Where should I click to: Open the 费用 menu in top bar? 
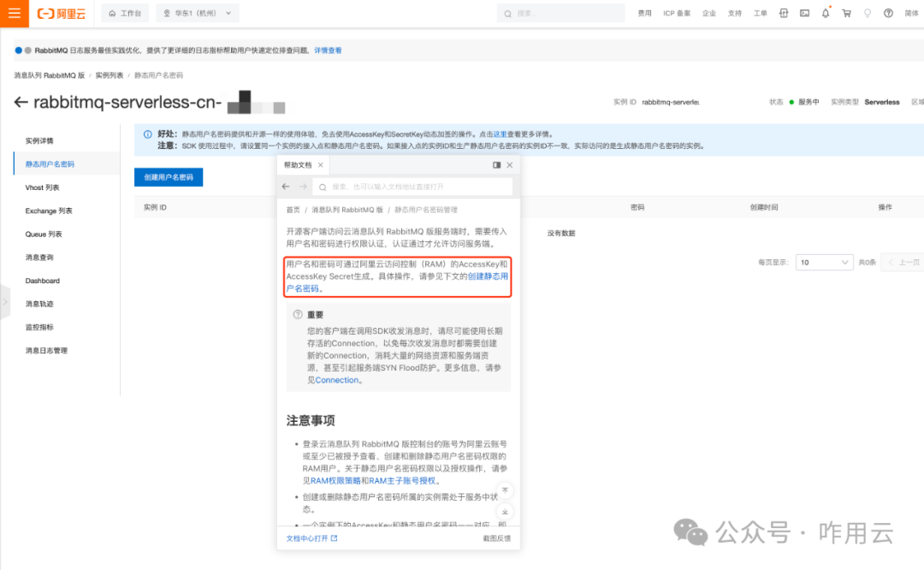[x=645, y=13]
